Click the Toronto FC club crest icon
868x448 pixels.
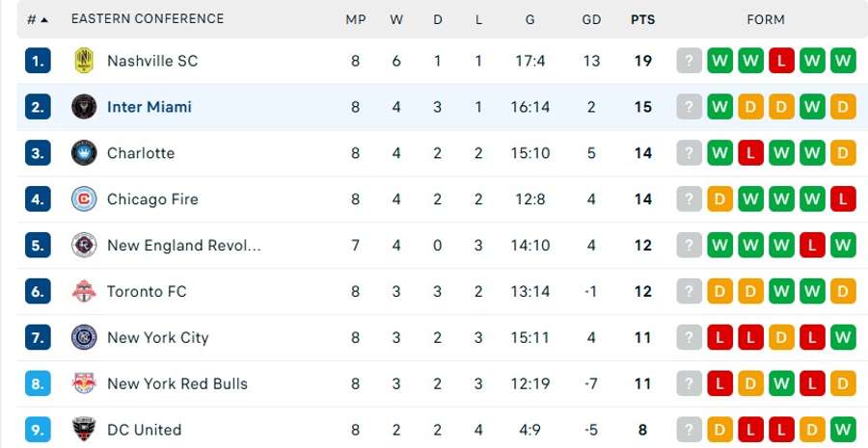tap(84, 292)
